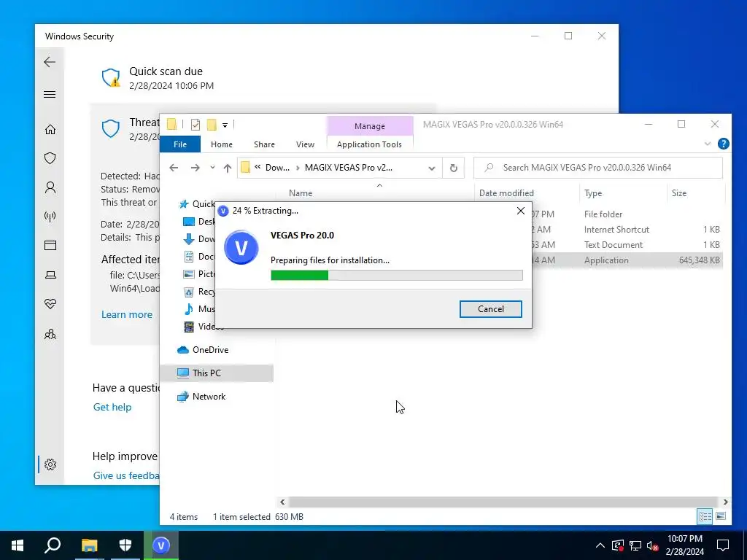Open Family options icon
This screenshot has width=747, height=560.
pos(50,334)
